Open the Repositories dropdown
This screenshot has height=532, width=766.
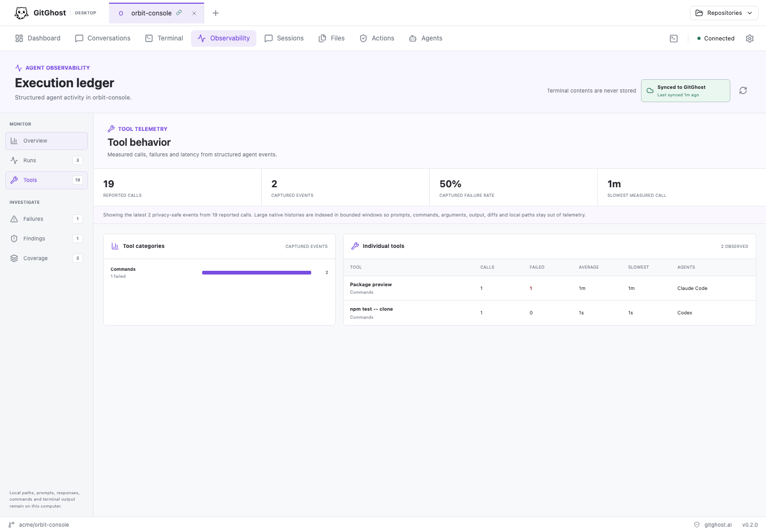724,13
